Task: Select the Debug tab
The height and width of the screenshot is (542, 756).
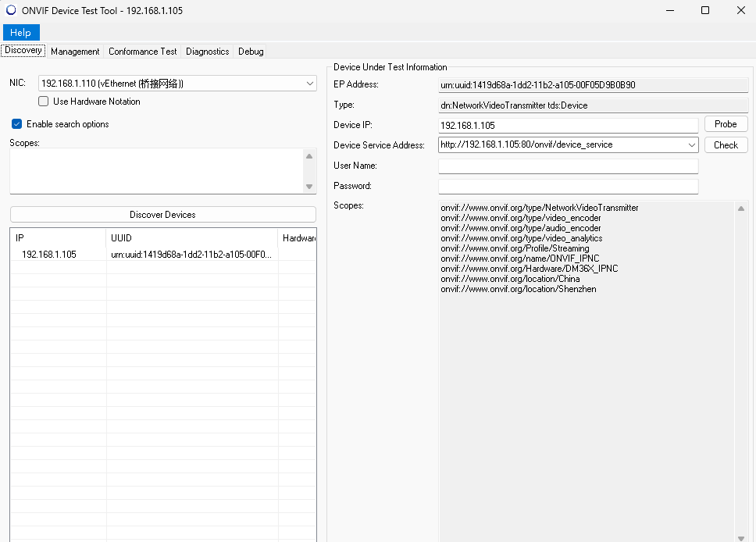Action: (251, 52)
